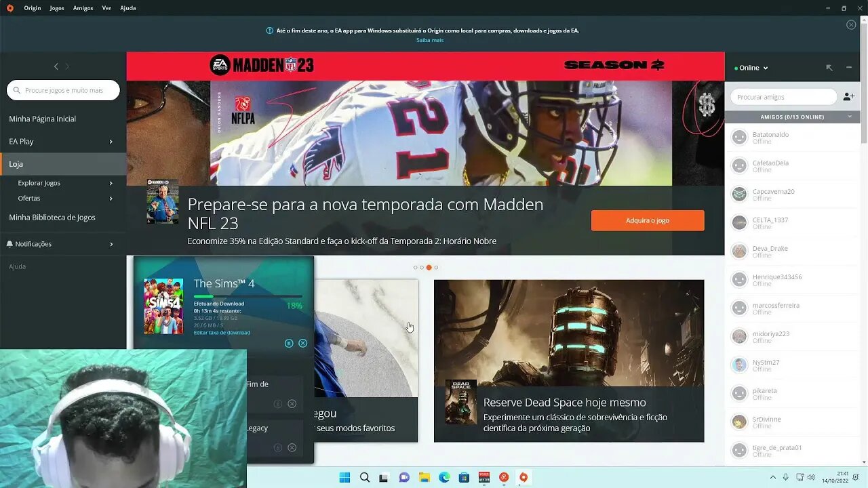Click The Sims 4 cover art
The height and width of the screenshot is (488, 868).
(x=163, y=306)
